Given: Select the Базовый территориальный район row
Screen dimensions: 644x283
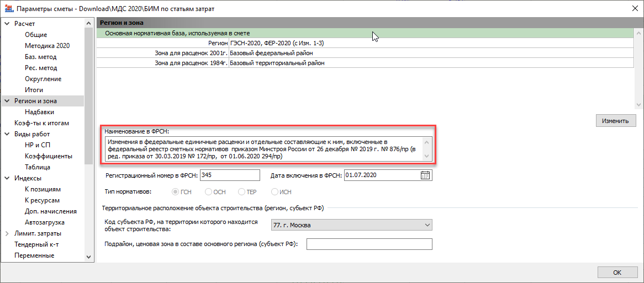Looking at the screenshot, I should (365, 63).
